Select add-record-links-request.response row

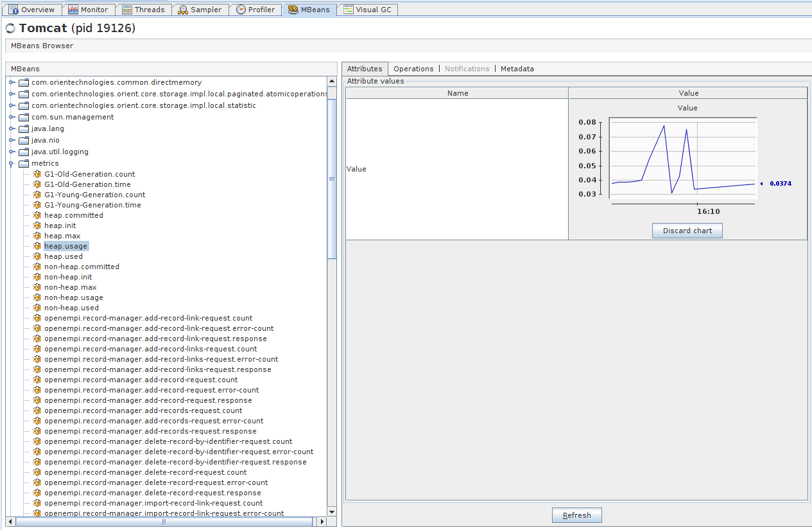(x=158, y=369)
